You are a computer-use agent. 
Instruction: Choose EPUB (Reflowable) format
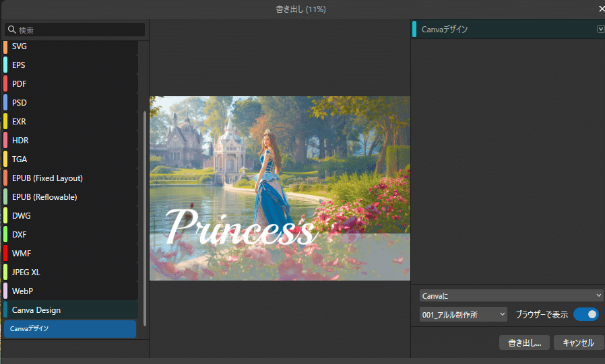pyautogui.click(x=71, y=197)
